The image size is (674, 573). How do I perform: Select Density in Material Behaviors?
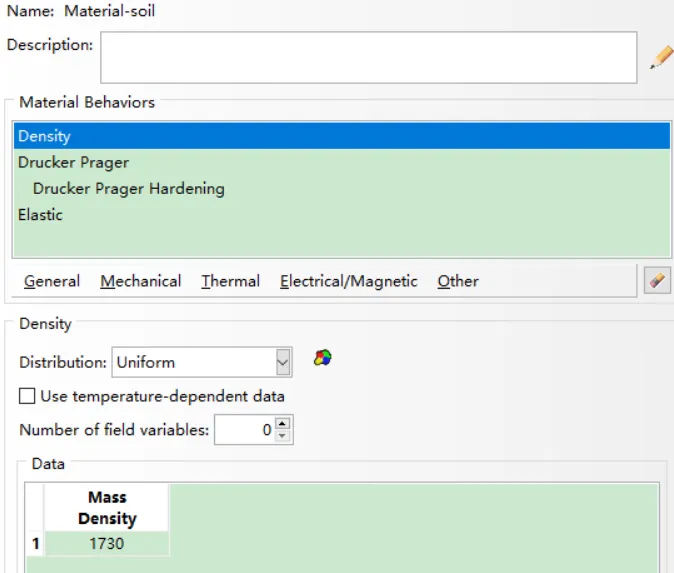tap(342, 136)
